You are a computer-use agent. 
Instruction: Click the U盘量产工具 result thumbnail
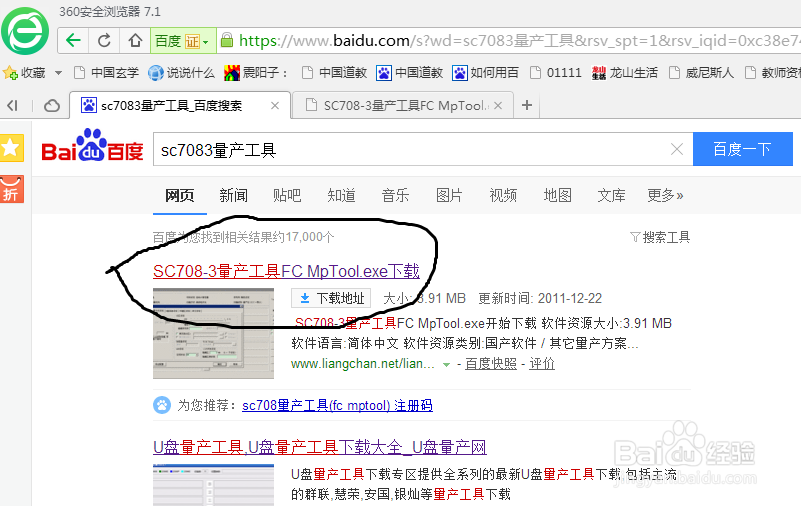coord(214,485)
